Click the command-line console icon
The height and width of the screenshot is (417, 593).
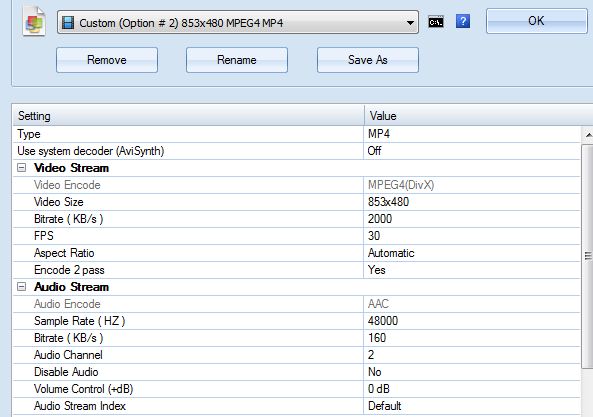[436, 22]
